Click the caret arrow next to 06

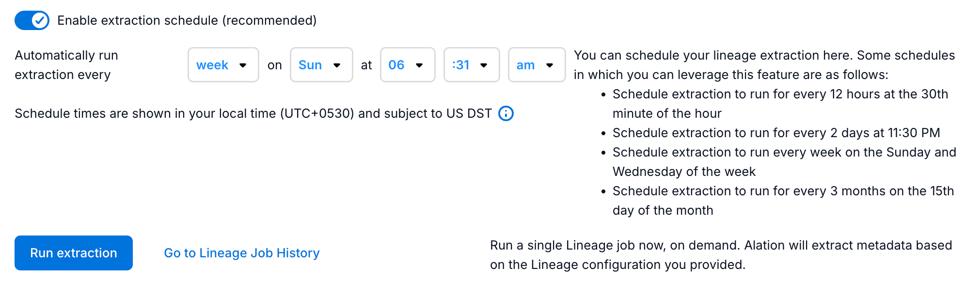point(419,65)
